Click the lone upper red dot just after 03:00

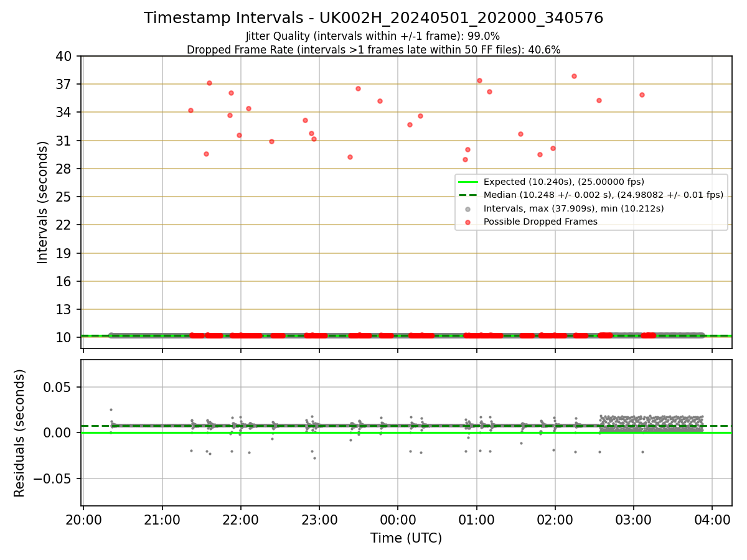(642, 95)
